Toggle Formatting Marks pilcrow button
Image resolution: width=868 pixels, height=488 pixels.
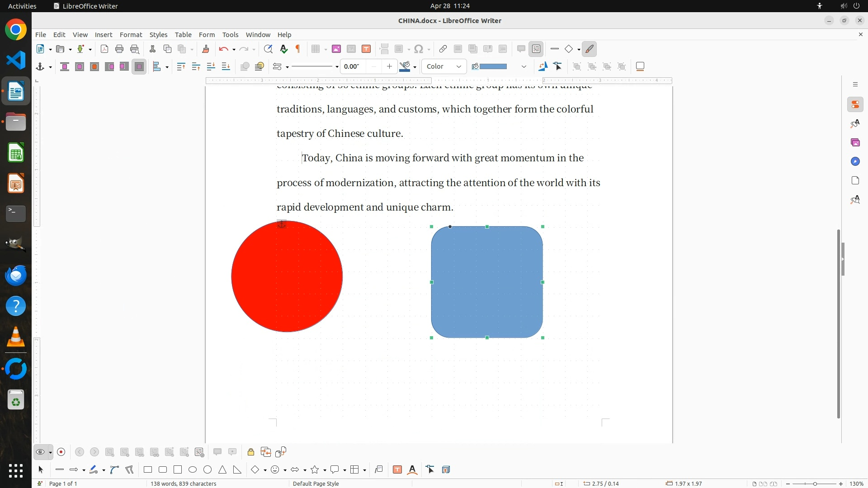tap(298, 49)
